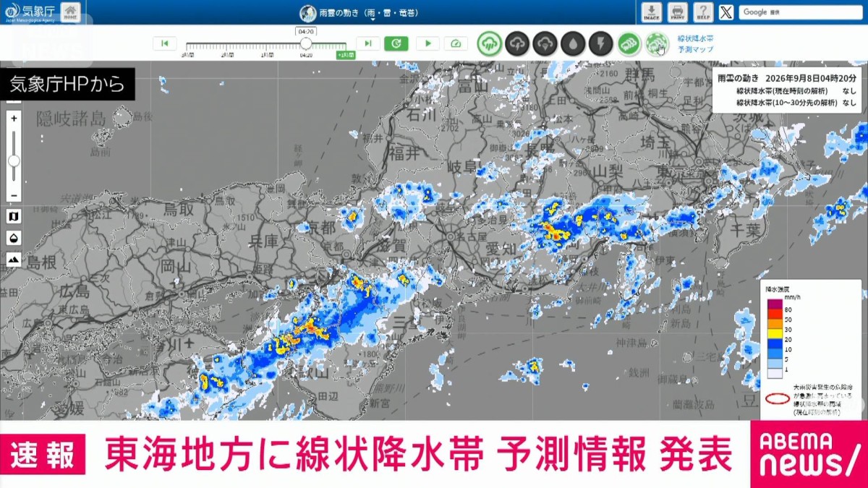Open the HELP icon
Screen dimensions: 868x488
pos(702,12)
